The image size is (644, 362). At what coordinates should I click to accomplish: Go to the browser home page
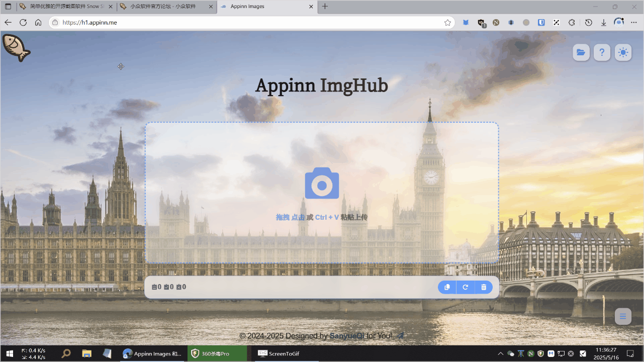coord(38,23)
